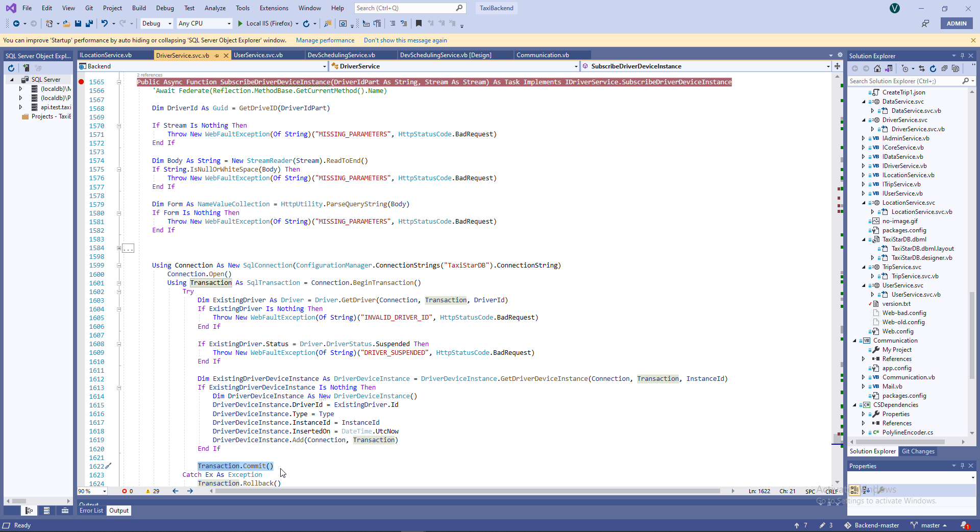Click Collapse All icon in Solution Explorer

pyautogui.click(x=944, y=68)
